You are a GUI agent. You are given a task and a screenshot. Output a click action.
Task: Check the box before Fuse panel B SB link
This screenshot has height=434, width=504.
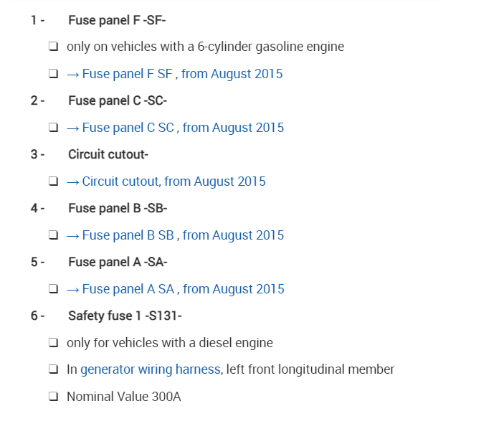click(x=54, y=235)
